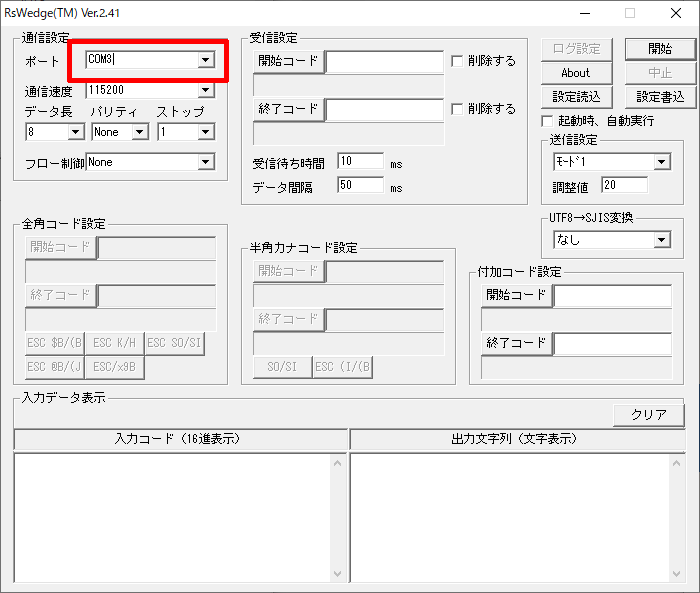700x593 pixels.
Task: Click 付加コード設定 開始コード button
Action: click(x=517, y=295)
